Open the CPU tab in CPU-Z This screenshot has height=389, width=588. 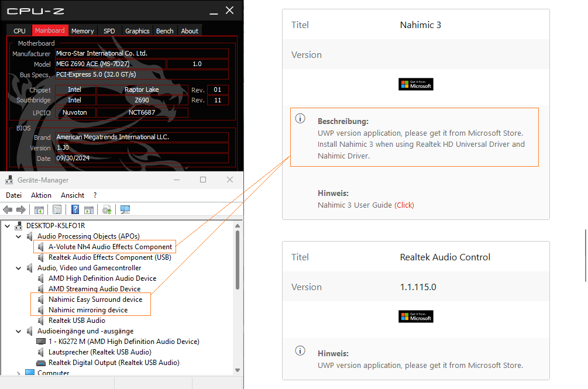point(19,31)
